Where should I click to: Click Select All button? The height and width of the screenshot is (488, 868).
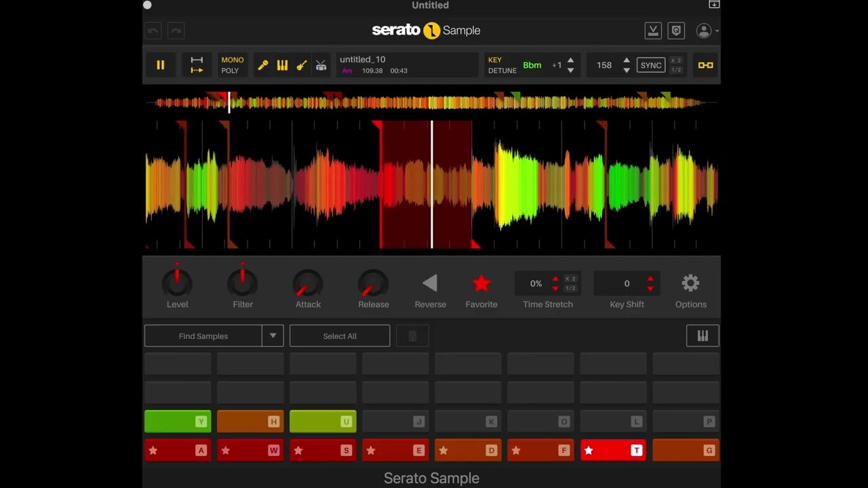point(340,336)
